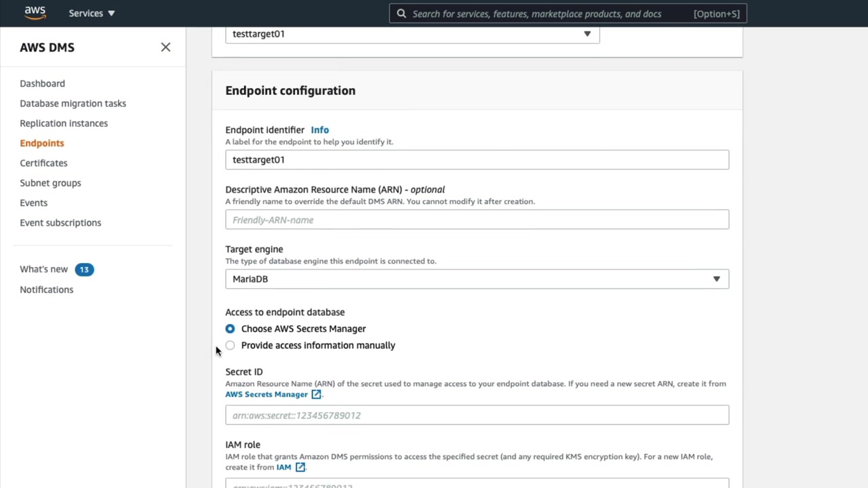Click the Info link beside Endpoint identifier
868x488 pixels.
pyautogui.click(x=319, y=130)
